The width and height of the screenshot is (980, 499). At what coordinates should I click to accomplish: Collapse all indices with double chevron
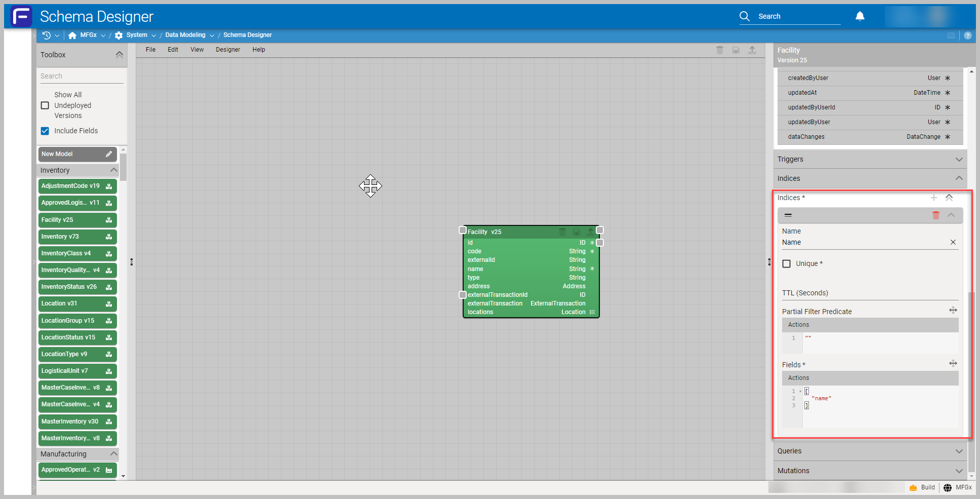click(x=949, y=198)
